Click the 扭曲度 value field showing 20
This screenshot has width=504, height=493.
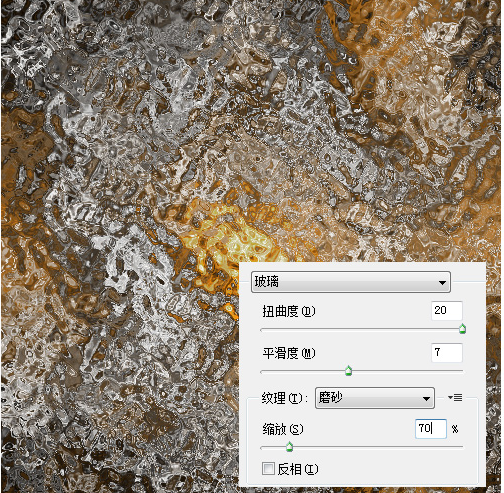point(447,311)
